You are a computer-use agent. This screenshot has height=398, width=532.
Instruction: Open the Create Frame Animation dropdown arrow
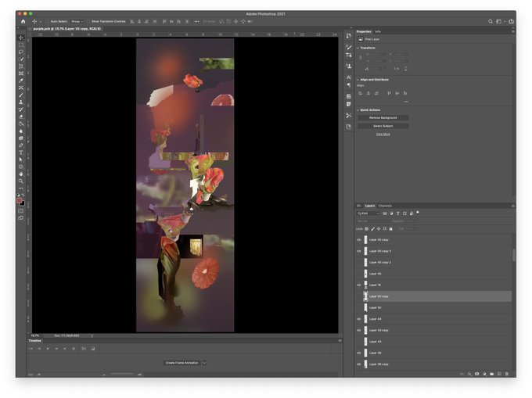(204, 363)
